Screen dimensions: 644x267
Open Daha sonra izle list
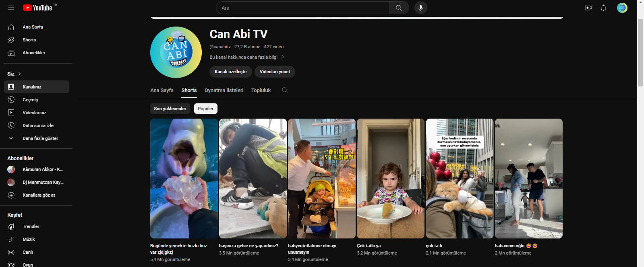point(36,125)
